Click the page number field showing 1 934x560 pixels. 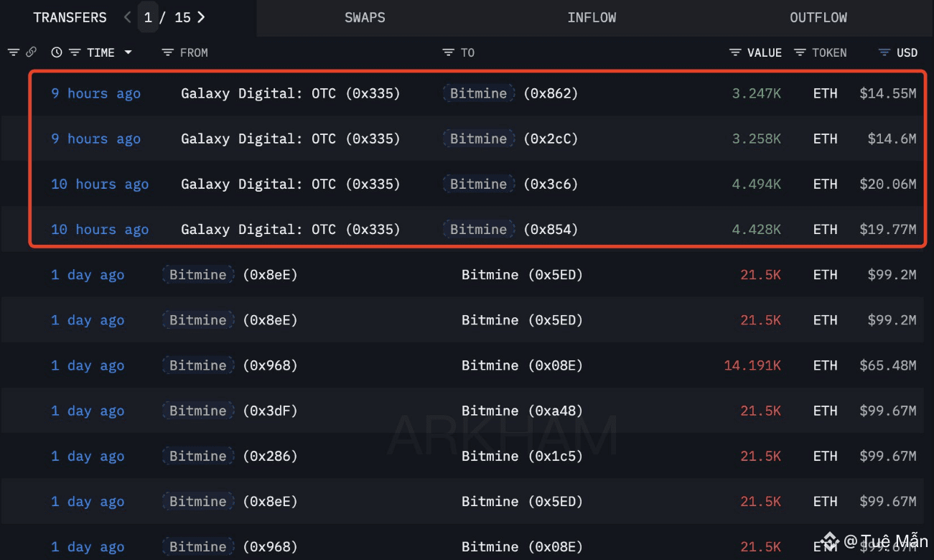click(x=148, y=17)
